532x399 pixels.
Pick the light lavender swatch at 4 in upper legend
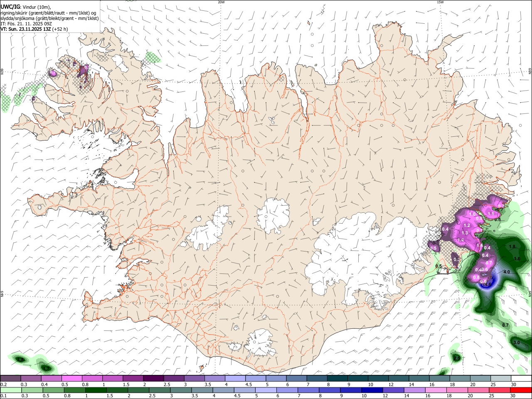point(235,378)
